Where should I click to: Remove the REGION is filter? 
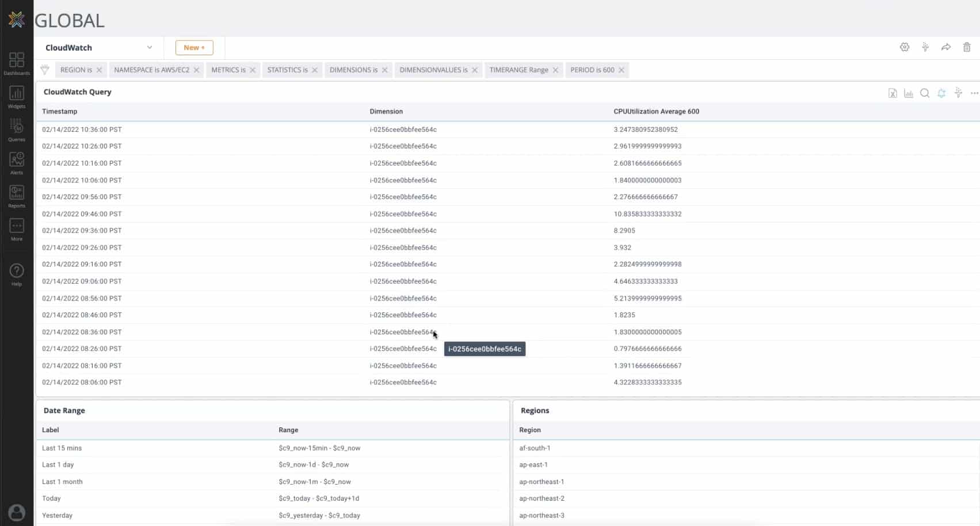99,70
